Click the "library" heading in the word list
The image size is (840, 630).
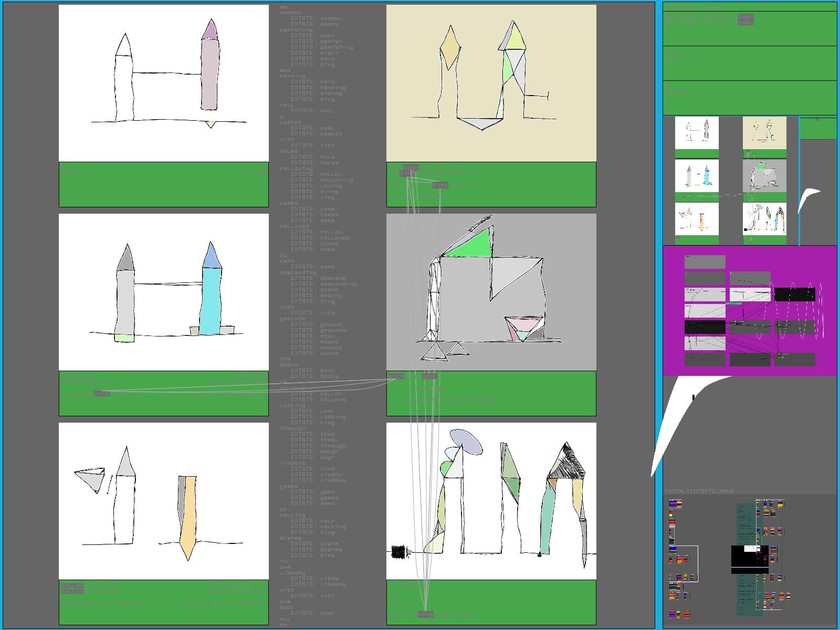click(x=292, y=573)
